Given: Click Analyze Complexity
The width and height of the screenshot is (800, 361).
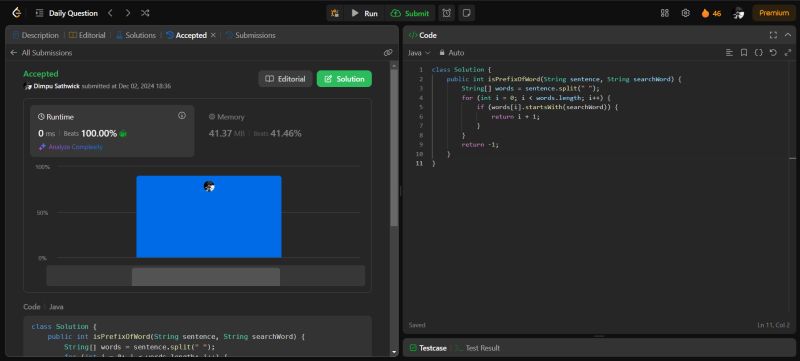Looking at the screenshot, I should point(71,147).
